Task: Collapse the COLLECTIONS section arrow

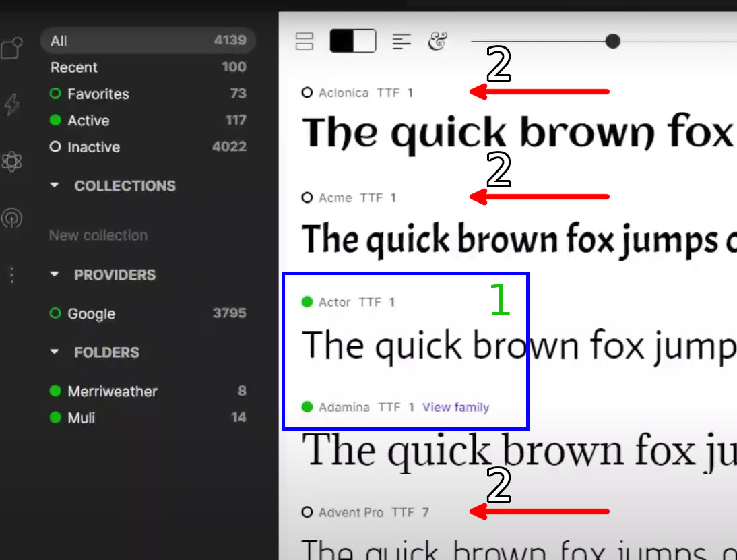Action: (55, 185)
